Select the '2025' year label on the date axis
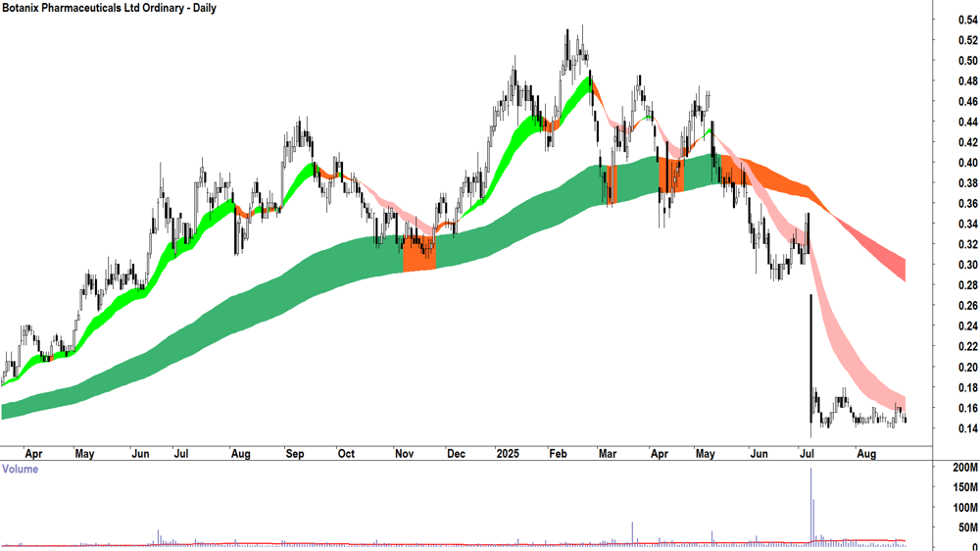980x551 pixels. pos(507,454)
